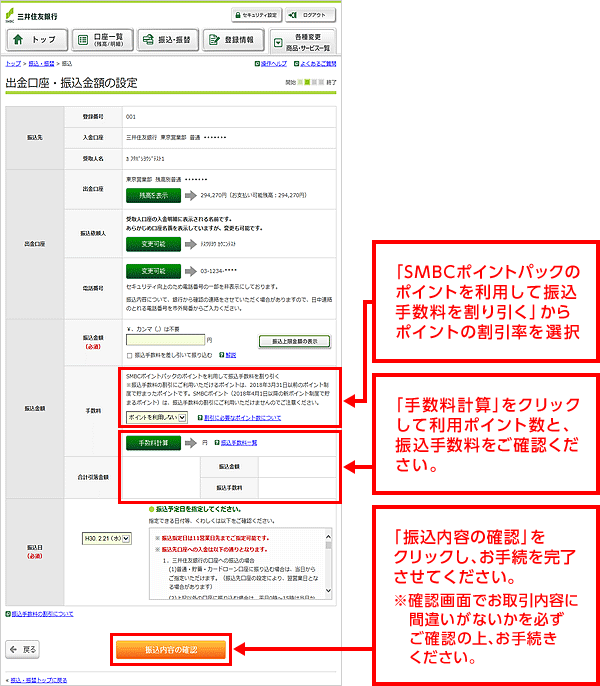Image resolution: width=600 pixels, height=686 pixels.
Task: Click 変更可能 button for 振込依頼人
Action: click(x=153, y=244)
